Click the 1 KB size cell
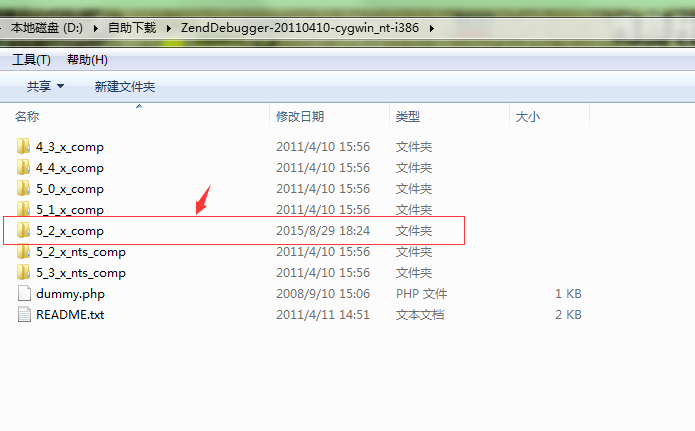The height and width of the screenshot is (431, 695). pyautogui.click(x=568, y=294)
